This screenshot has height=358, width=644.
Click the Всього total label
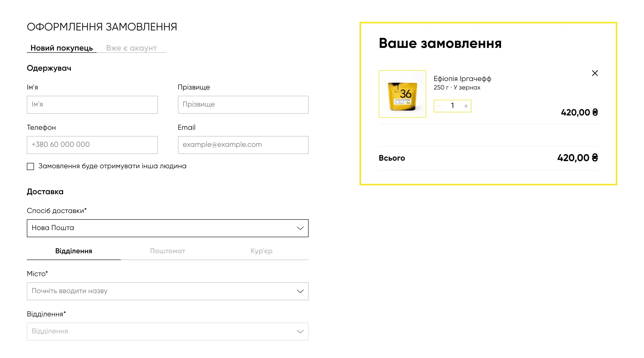tap(392, 158)
